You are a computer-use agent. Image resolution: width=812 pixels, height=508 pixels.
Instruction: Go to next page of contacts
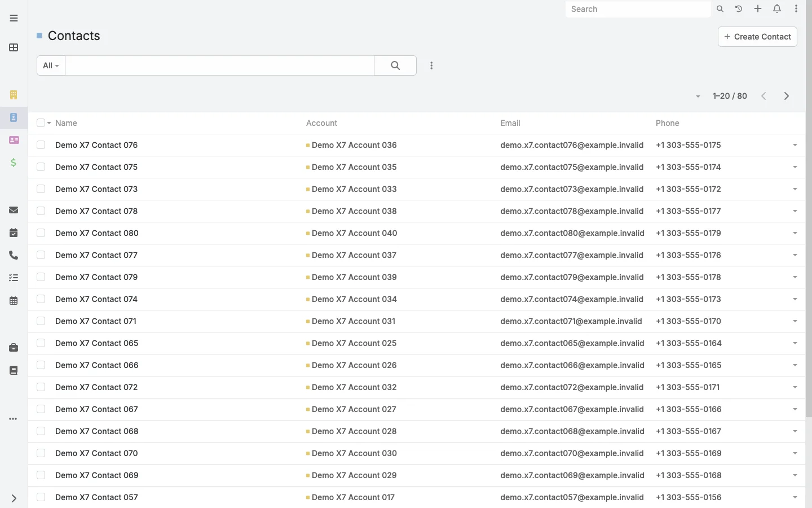(x=787, y=96)
